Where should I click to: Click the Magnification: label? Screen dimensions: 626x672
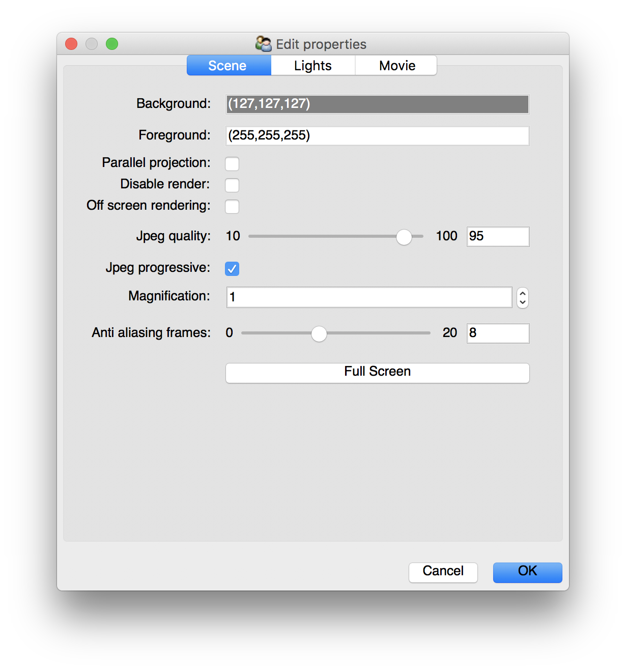[169, 296]
